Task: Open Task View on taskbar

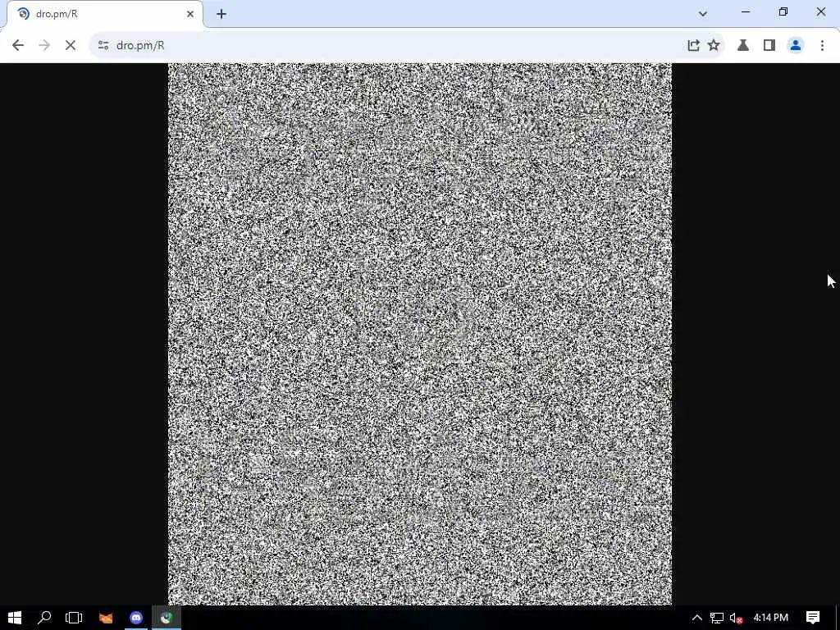Action: coord(74,618)
